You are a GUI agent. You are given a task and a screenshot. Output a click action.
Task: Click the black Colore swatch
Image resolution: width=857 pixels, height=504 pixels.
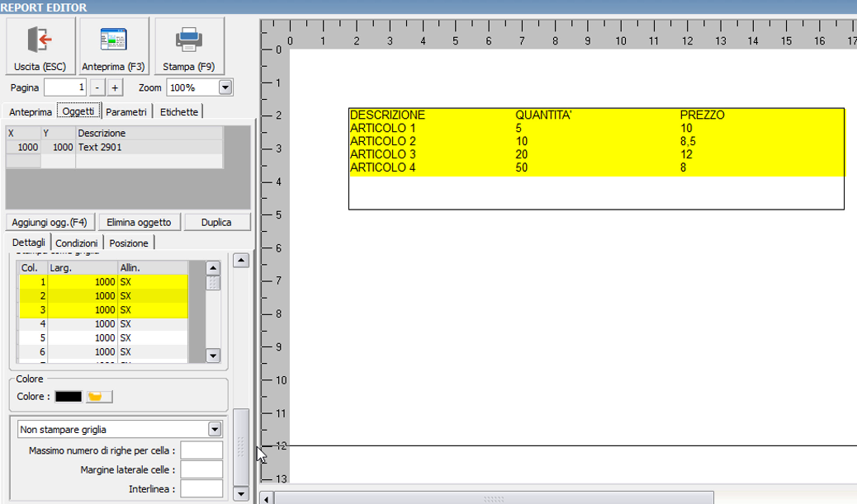click(x=69, y=397)
